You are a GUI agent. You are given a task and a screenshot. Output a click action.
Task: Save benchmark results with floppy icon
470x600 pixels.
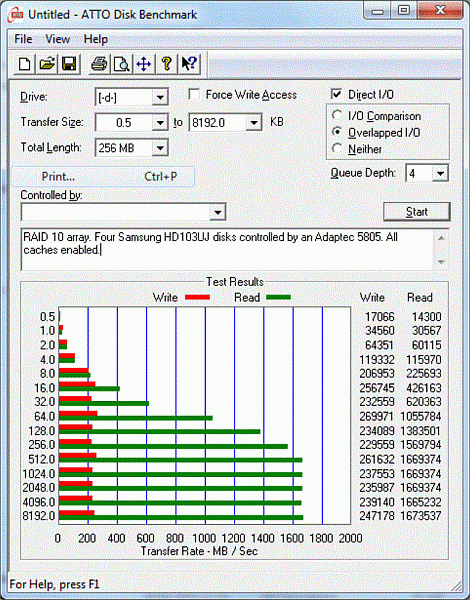point(69,64)
